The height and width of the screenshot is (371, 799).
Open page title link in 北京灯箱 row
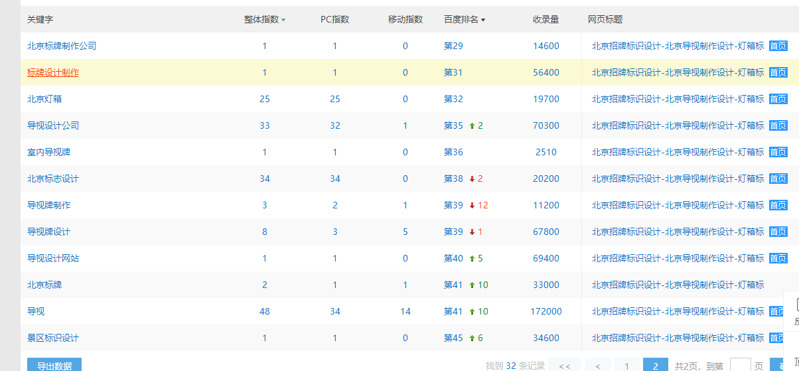tap(678, 99)
